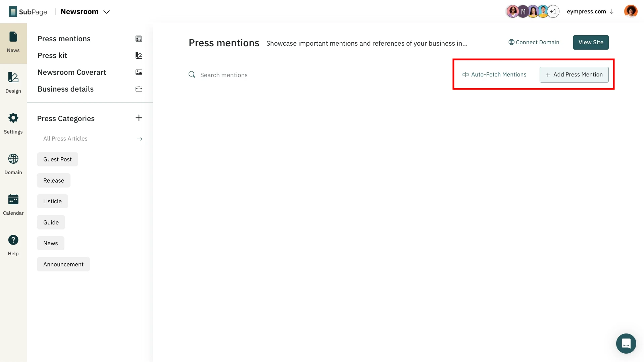Screen dimensions: 644x362
Task: Click the Press kit pencil icon
Action: pos(139,55)
